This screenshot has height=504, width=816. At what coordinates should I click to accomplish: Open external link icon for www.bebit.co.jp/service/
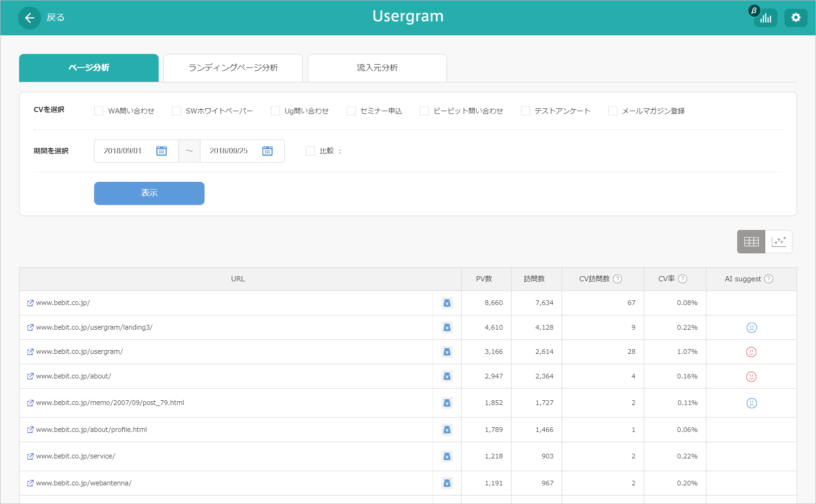point(30,457)
